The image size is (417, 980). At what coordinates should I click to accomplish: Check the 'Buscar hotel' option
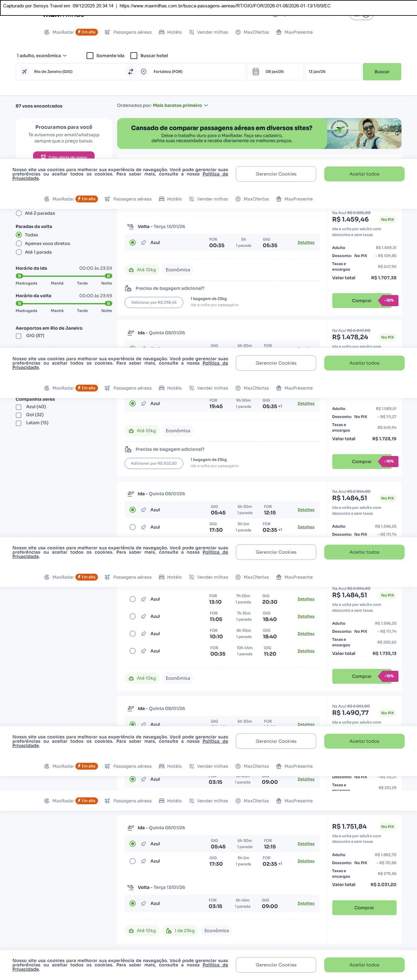[x=134, y=56]
